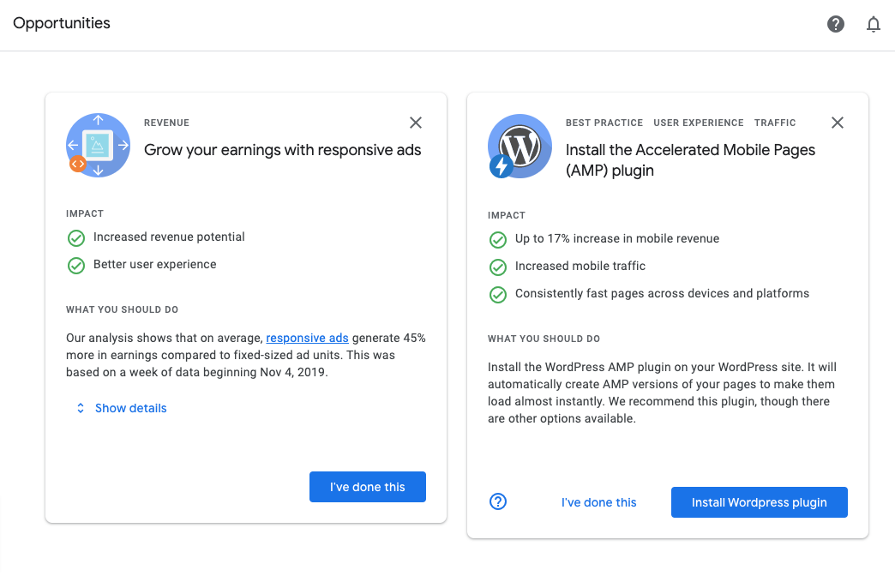Click the WordPress AMP logo icon

click(519, 147)
